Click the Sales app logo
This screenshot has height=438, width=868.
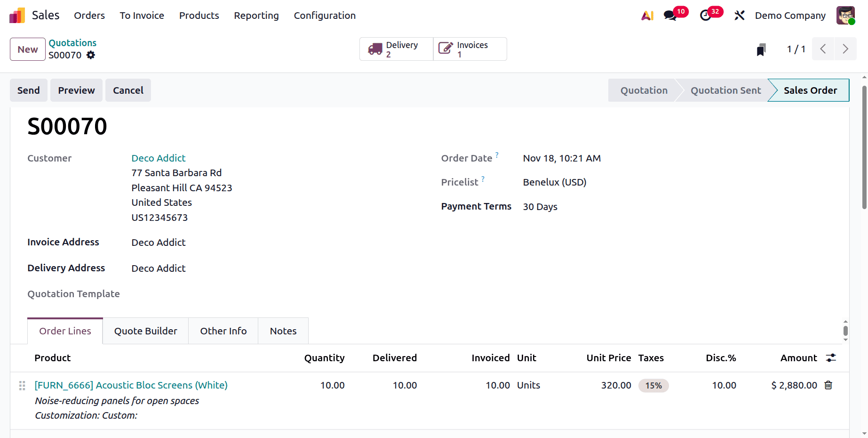[16, 15]
